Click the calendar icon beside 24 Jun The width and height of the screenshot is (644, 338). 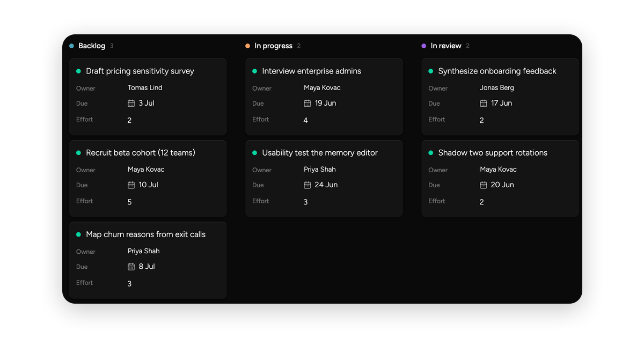[307, 185]
